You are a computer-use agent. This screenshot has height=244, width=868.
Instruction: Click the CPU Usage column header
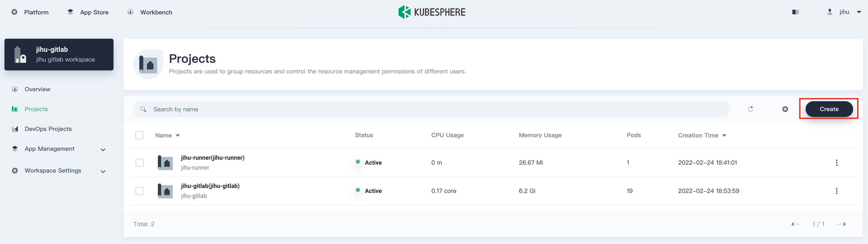(x=447, y=135)
